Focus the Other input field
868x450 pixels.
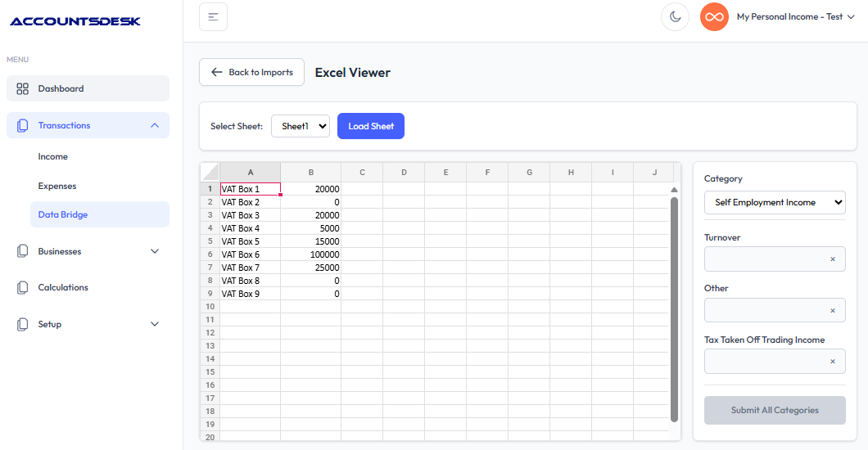(775, 310)
